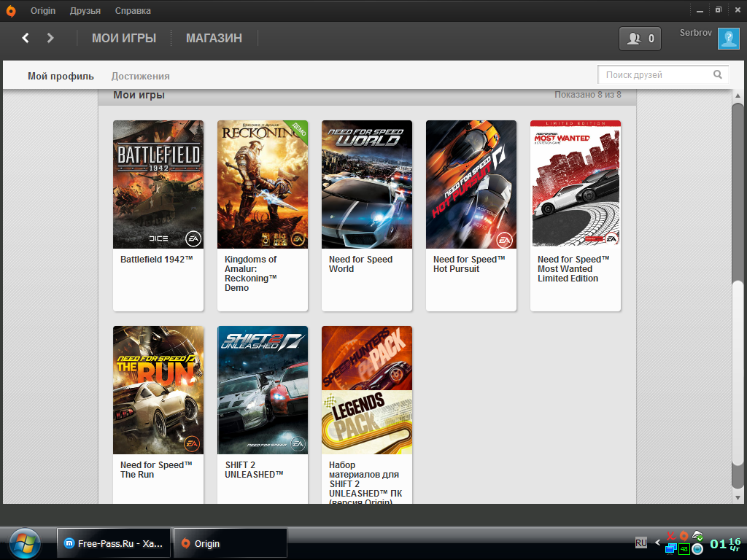
Task: Open the friends list counter button
Action: point(640,39)
